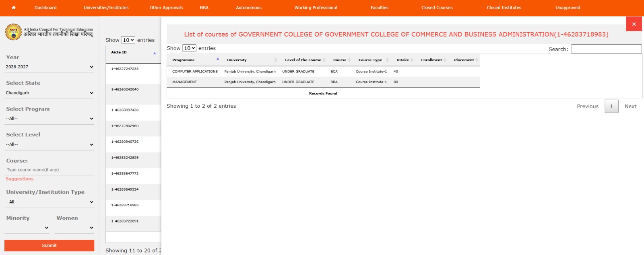Sort by Level of the course column
The height and width of the screenshot is (255, 644).
[304, 60]
